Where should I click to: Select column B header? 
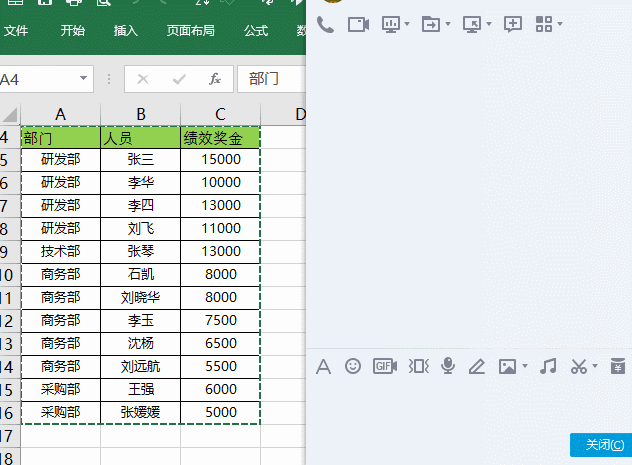pyautogui.click(x=141, y=114)
